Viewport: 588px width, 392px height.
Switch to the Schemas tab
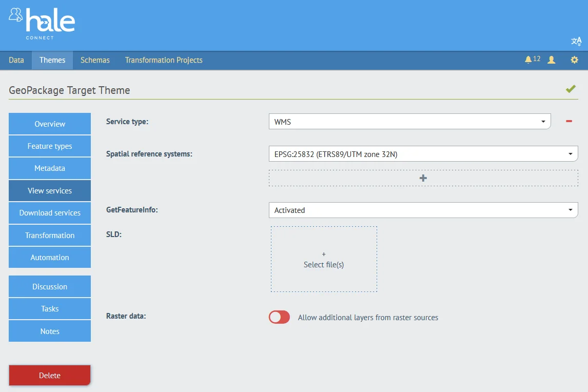[x=94, y=60]
